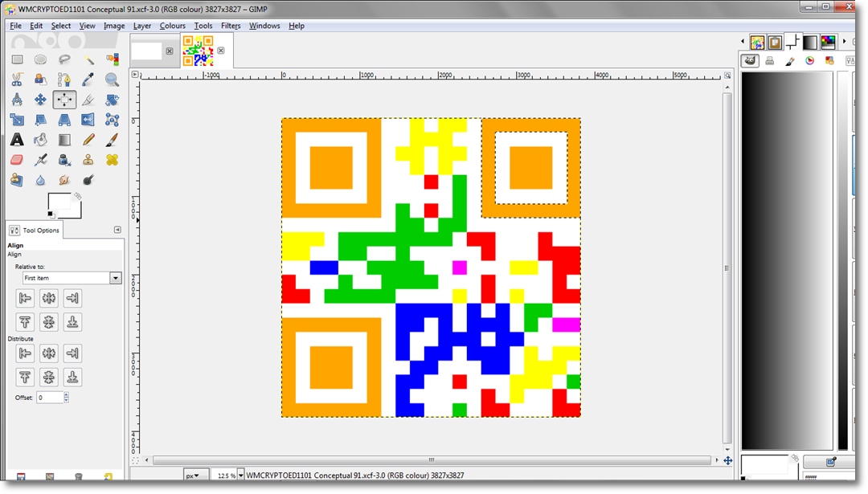Image resolution: width=868 pixels, height=494 pixels.
Task: Open the Tool Options tab
Action: [x=35, y=230]
